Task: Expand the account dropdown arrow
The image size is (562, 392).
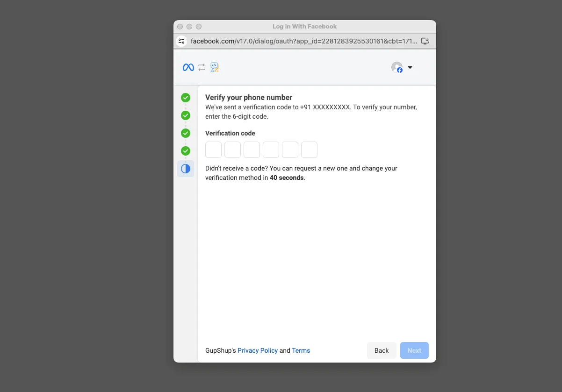Action: pyautogui.click(x=410, y=67)
